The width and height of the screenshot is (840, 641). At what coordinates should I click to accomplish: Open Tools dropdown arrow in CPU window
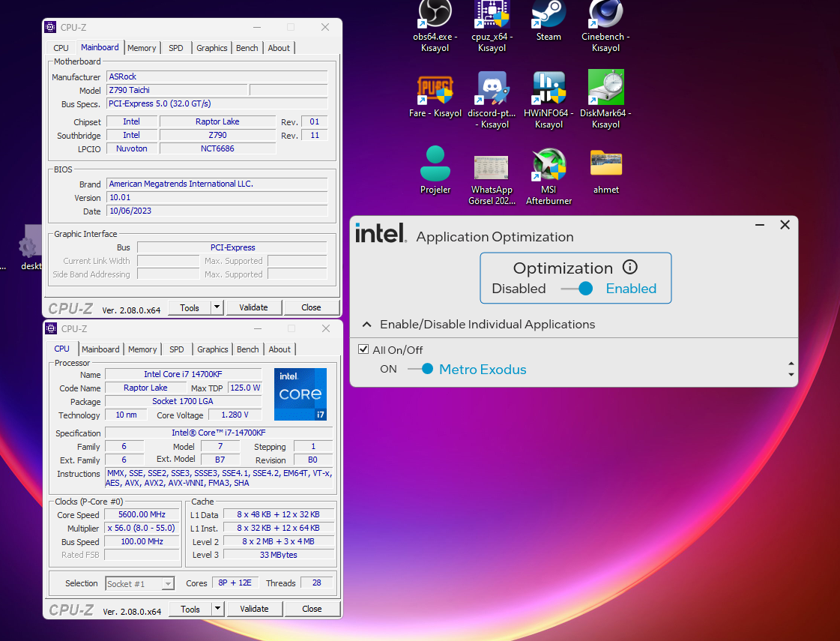pos(217,609)
